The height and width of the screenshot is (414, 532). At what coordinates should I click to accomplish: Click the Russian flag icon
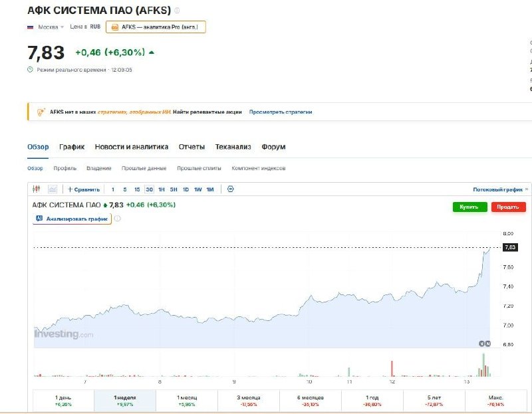[30, 27]
